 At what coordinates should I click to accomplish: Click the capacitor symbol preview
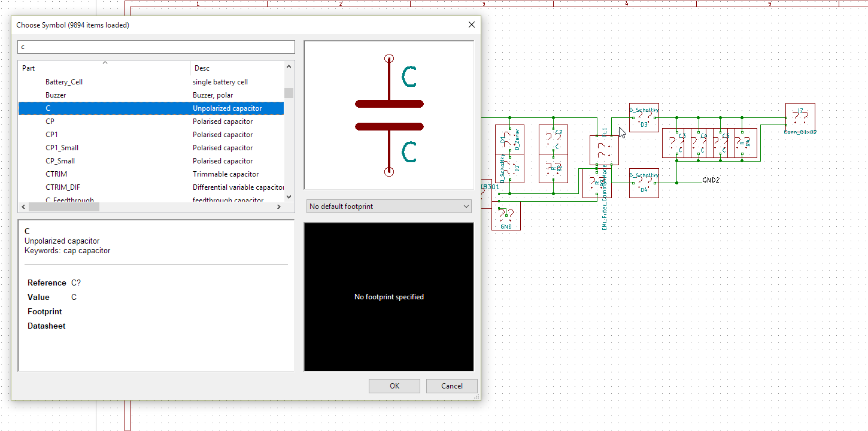(389, 115)
